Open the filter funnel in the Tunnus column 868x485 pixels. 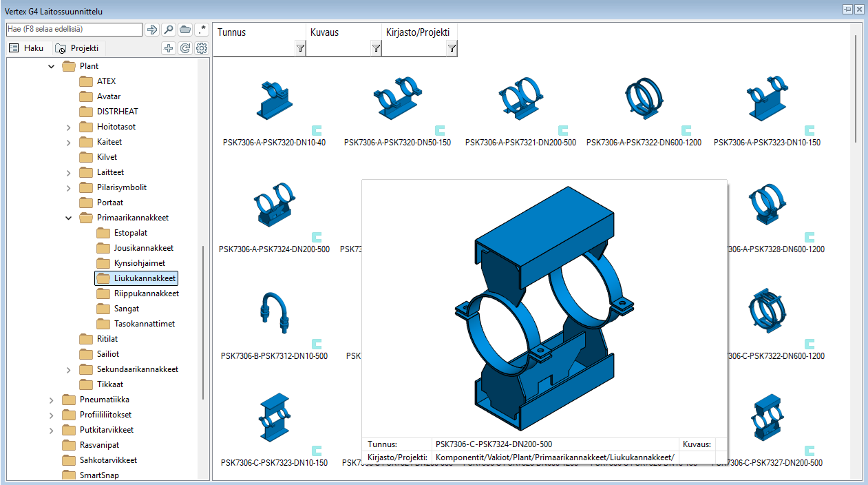pos(300,48)
